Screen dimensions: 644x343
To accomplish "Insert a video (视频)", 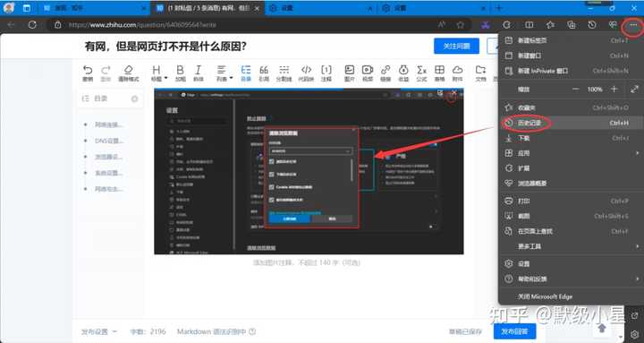I will pyautogui.click(x=368, y=73).
